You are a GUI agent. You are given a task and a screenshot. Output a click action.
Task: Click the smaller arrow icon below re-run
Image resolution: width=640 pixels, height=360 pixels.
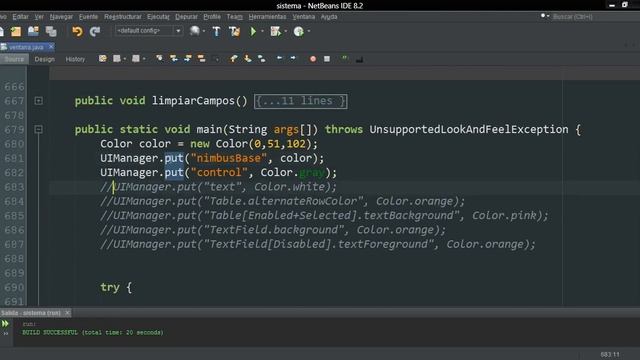click(6, 333)
